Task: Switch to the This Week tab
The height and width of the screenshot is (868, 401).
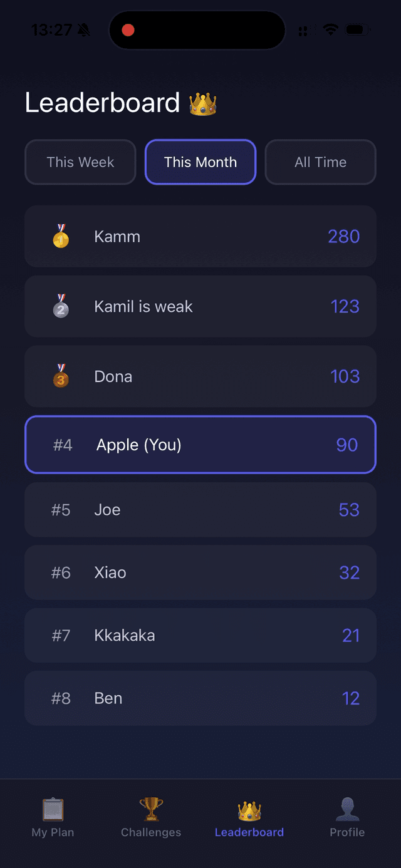Action: [x=80, y=162]
